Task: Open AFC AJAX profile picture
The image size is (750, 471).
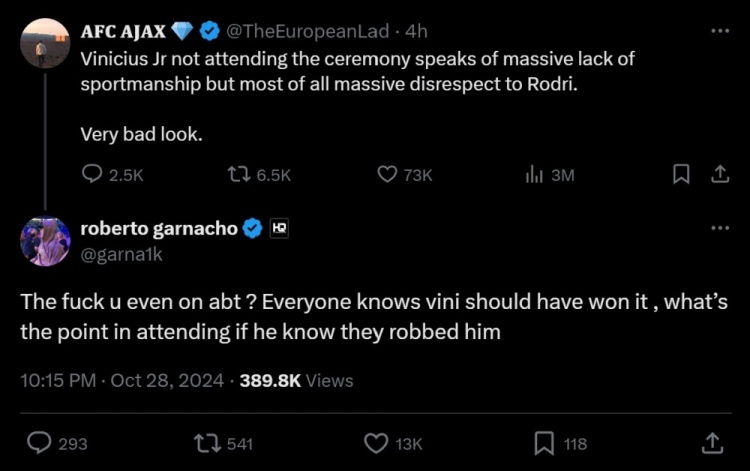Action: point(45,43)
